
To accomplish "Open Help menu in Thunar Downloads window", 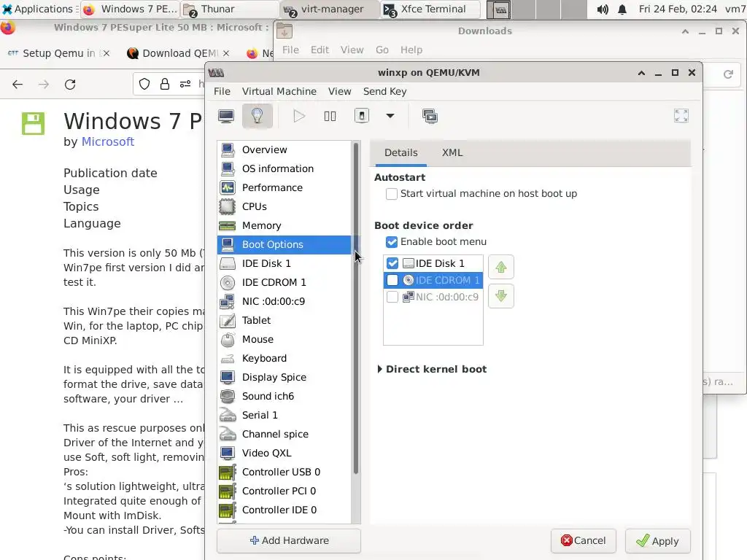I will point(411,50).
